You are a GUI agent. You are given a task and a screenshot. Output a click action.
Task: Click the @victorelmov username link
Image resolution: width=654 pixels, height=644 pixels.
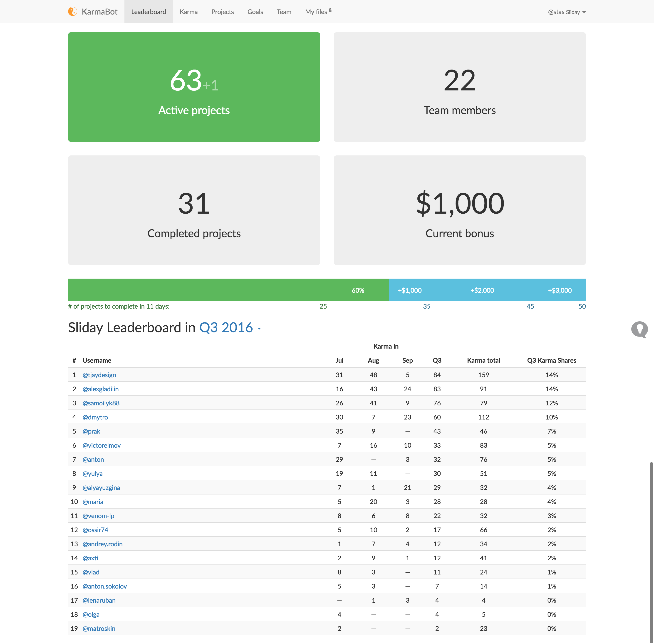(x=102, y=445)
